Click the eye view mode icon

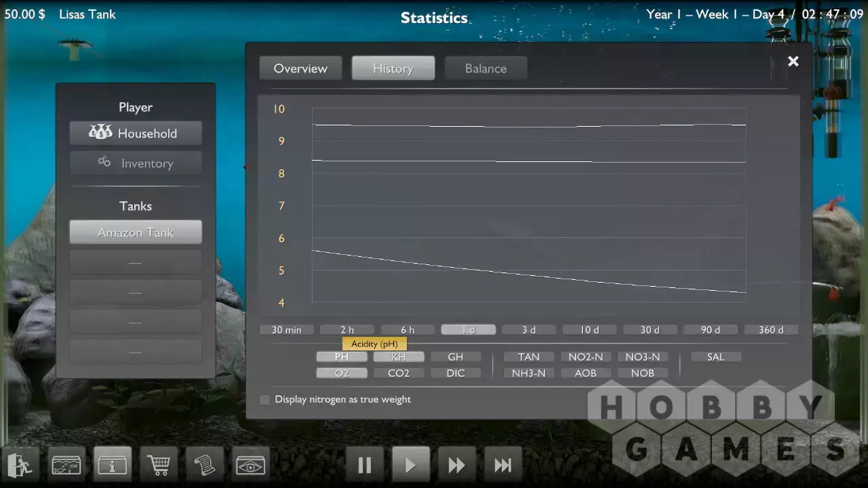(251, 465)
